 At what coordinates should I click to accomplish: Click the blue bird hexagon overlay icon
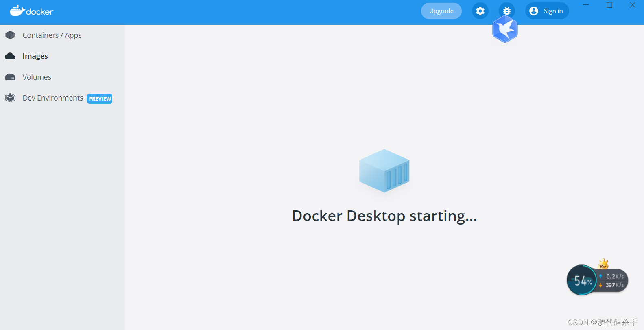[x=505, y=29]
